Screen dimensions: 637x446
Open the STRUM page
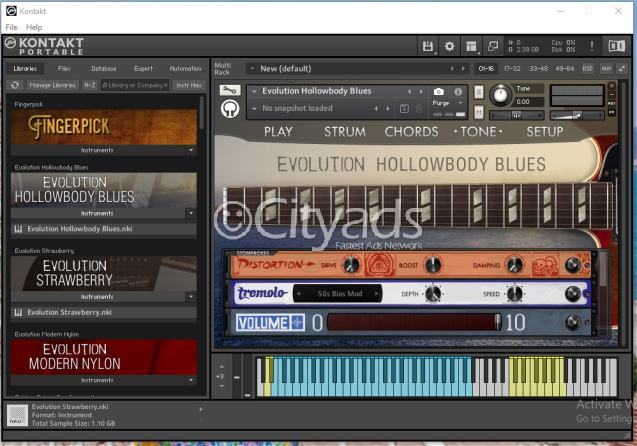(x=345, y=132)
